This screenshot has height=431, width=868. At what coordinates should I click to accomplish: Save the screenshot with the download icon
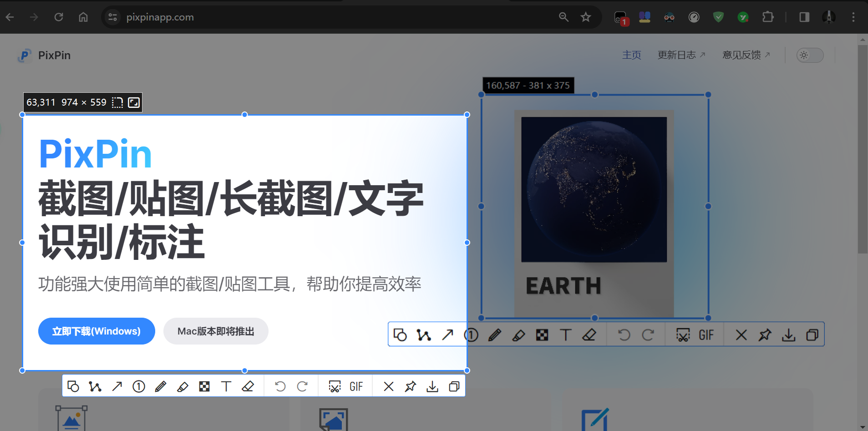tap(432, 386)
